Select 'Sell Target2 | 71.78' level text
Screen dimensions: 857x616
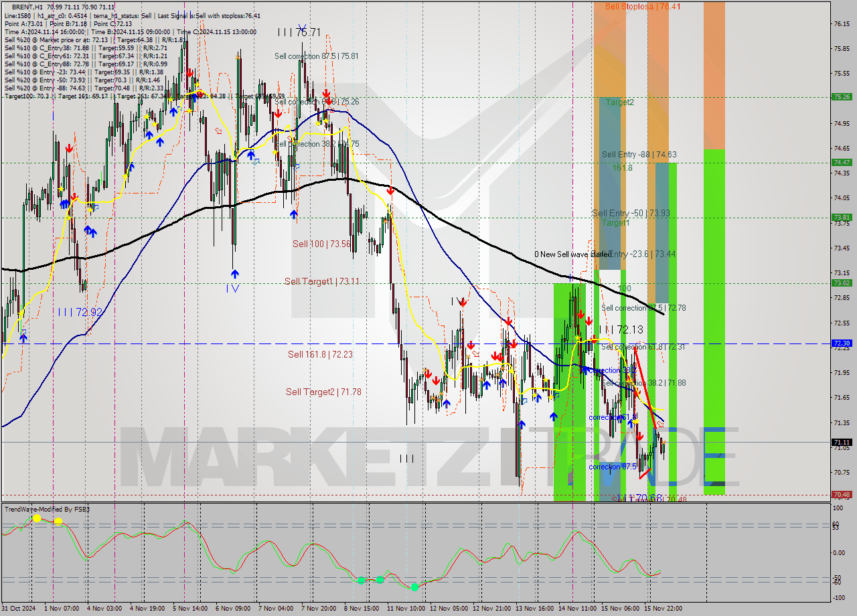point(323,392)
